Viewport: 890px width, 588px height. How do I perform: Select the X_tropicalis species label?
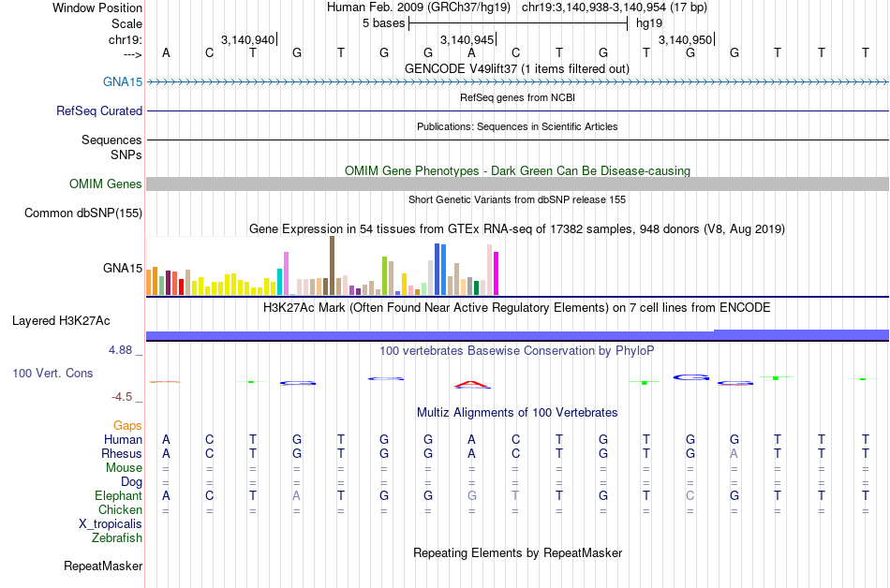pyautogui.click(x=111, y=524)
